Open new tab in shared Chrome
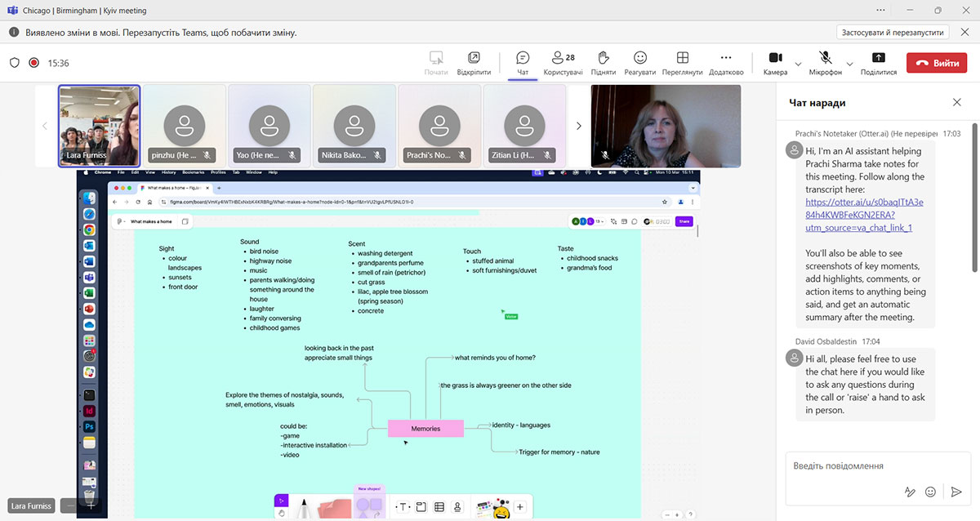 click(218, 188)
